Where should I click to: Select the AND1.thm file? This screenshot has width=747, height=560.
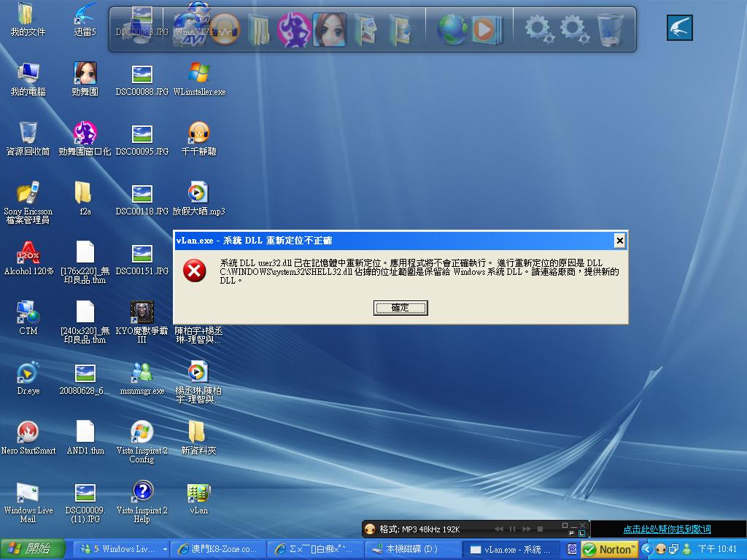tap(85, 438)
